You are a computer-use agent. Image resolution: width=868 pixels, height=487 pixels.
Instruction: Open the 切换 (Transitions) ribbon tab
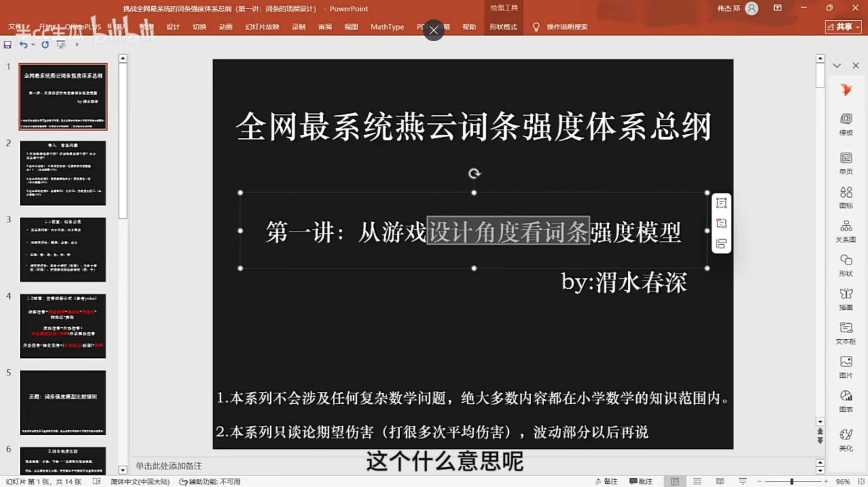pos(199,27)
